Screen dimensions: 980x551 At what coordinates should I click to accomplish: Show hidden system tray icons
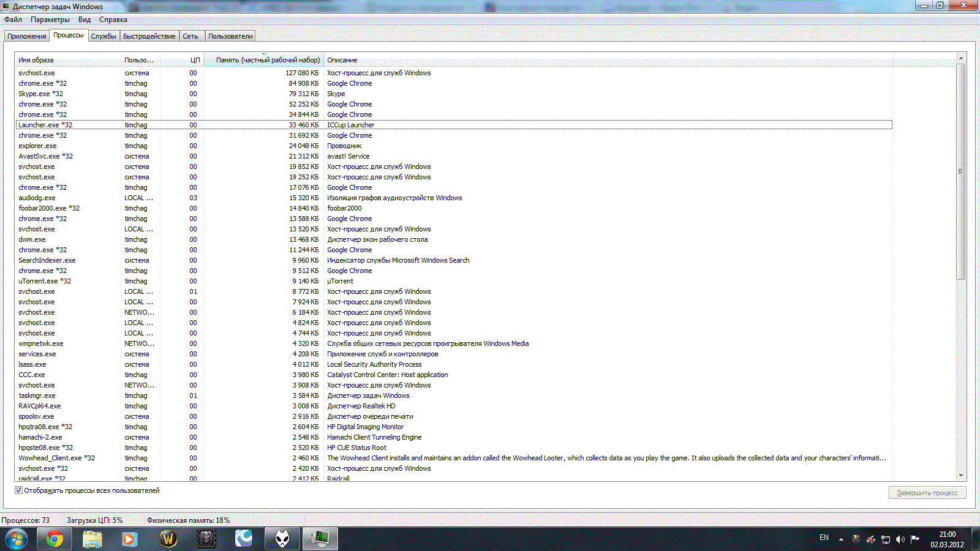pos(841,539)
